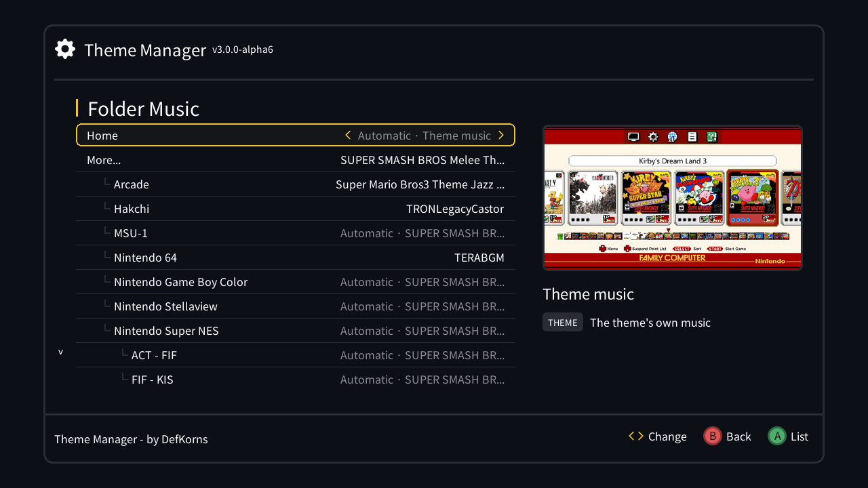Click the left chevron on Home row
Screen dimensions: 868x488
(348, 135)
